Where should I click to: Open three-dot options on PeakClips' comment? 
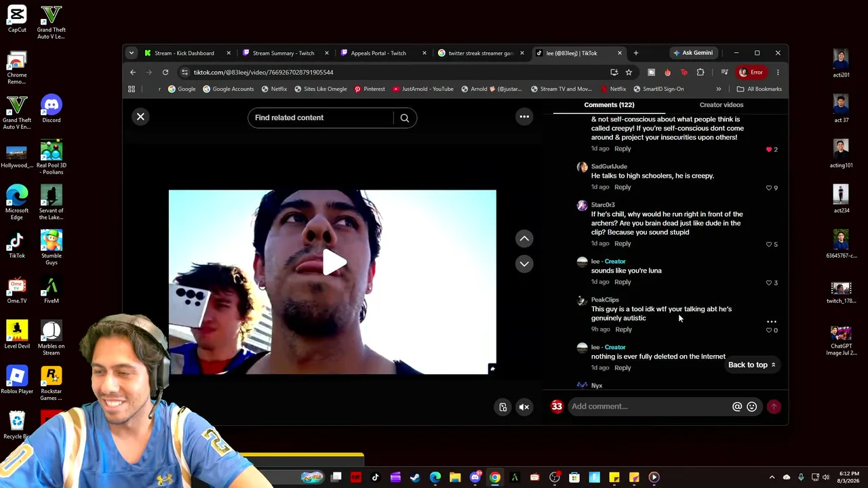[772, 322]
